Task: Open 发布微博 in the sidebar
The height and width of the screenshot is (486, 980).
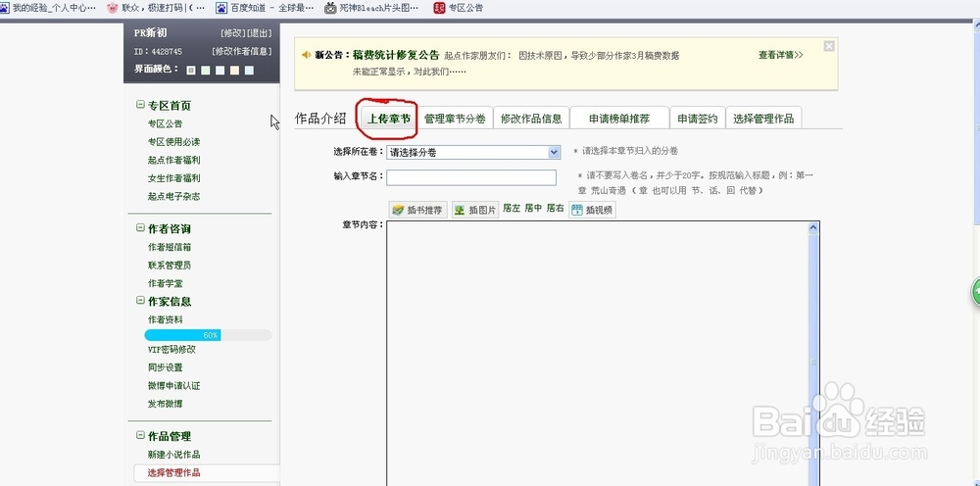Action: [x=165, y=404]
